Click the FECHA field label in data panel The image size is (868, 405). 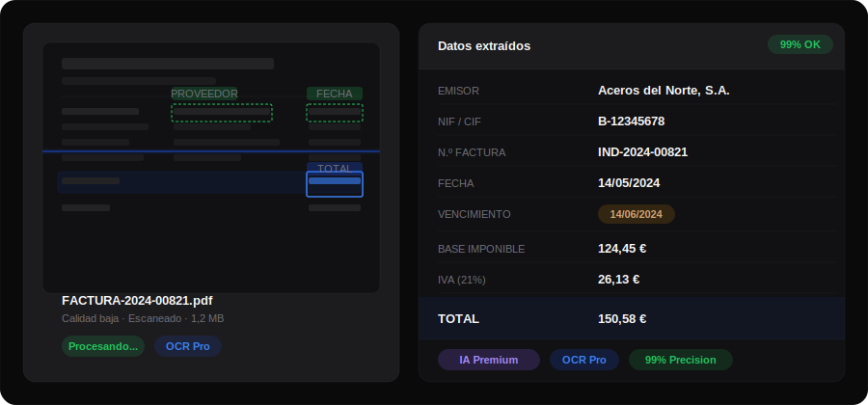coord(455,183)
